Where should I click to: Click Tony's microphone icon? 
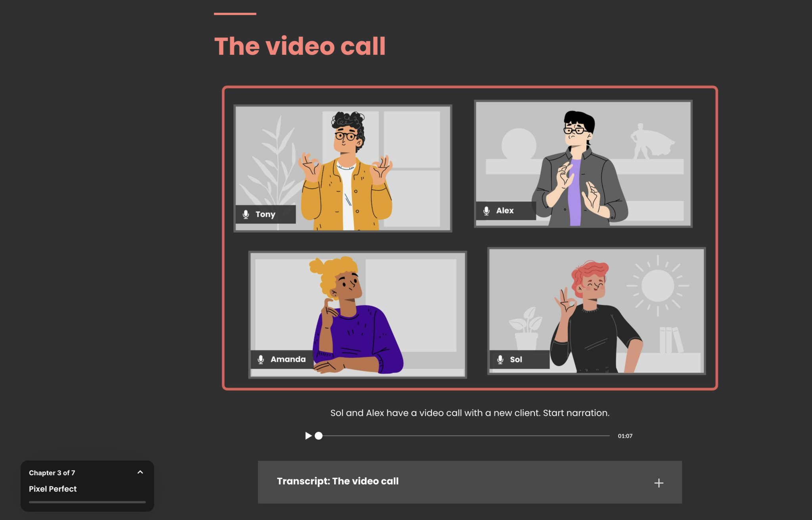(246, 214)
